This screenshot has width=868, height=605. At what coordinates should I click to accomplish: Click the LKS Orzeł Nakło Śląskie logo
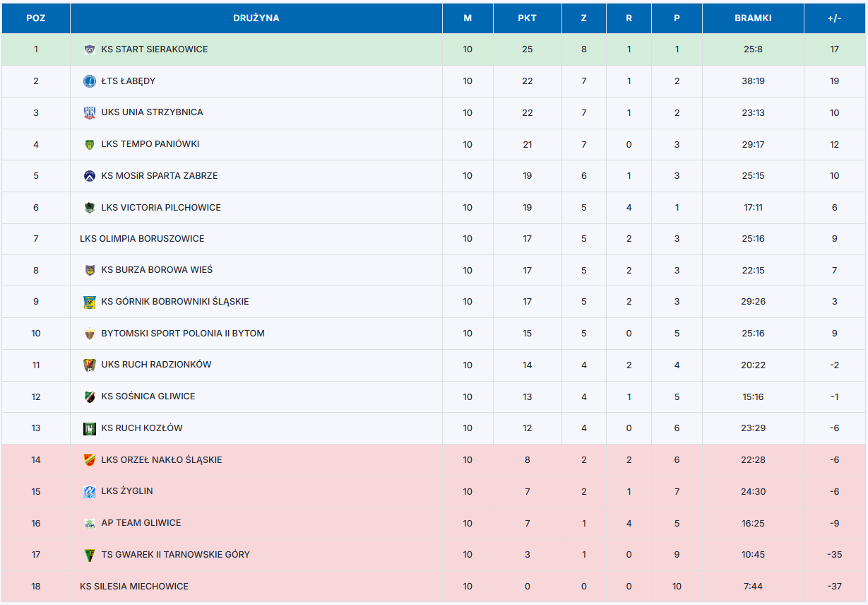coord(89,460)
